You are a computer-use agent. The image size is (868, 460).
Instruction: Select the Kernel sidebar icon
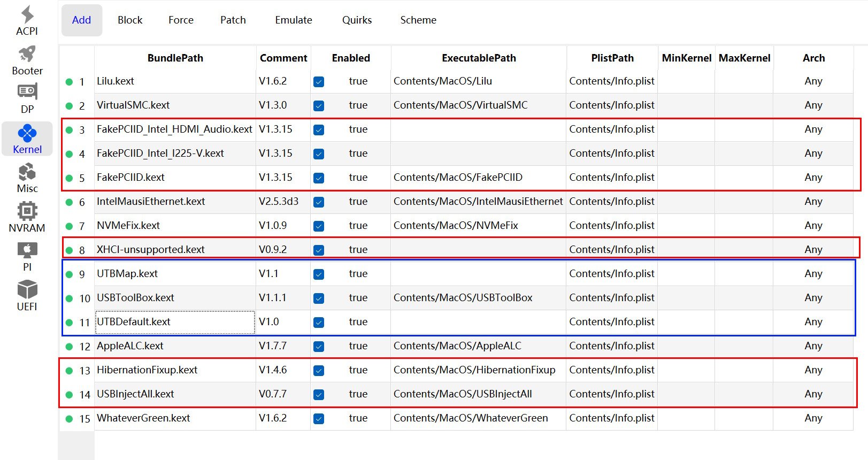[x=27, y=139]
